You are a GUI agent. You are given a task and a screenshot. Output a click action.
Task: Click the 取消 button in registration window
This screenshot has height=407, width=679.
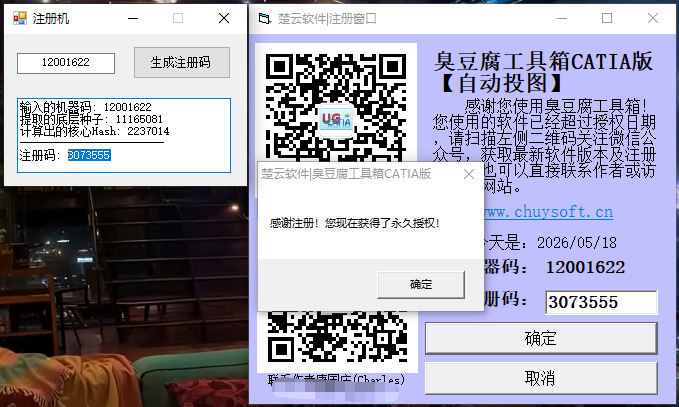(541, 378)
